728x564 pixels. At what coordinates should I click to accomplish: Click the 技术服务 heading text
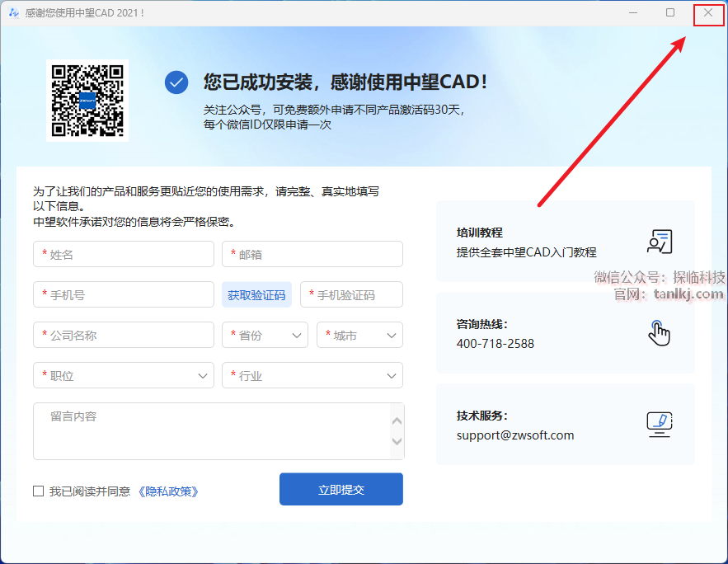coord(482,416)
